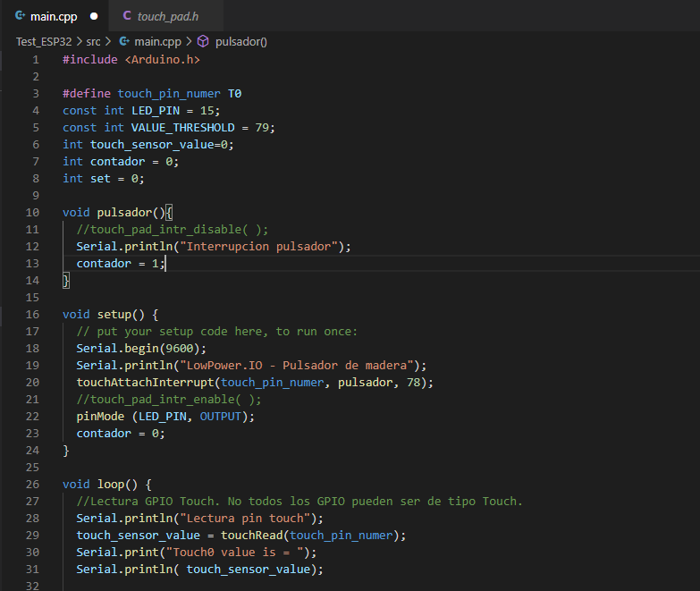Image resolution: width=700 pixels, height=591 pixels.
Task: Click "contador = 1;" on line 13
Action: (121, 264)
